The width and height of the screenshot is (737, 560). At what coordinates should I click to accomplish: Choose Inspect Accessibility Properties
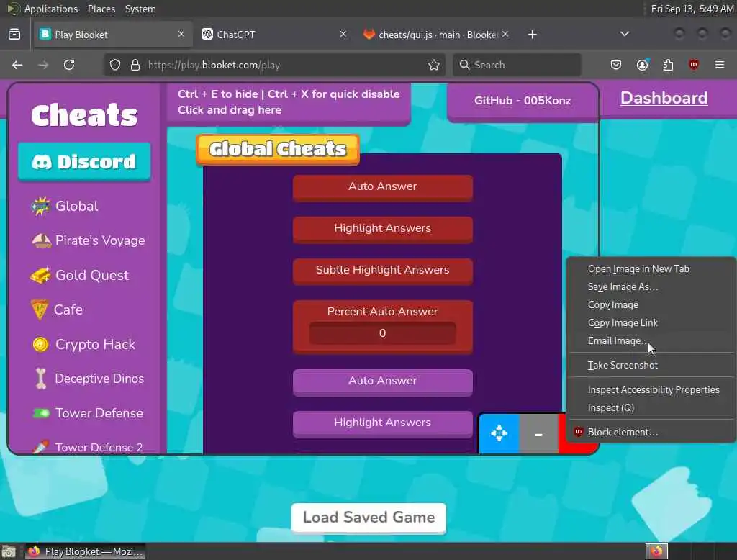(651, 390)
